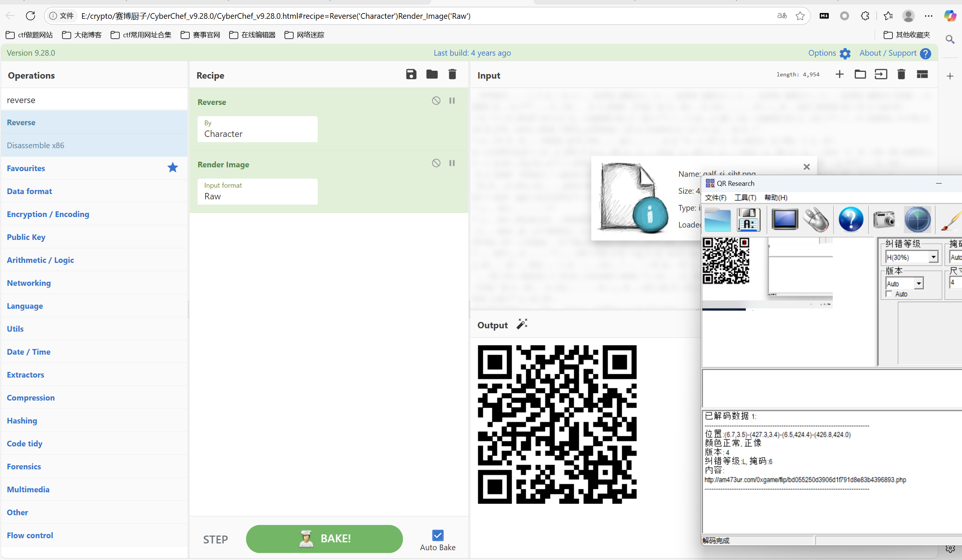Click the Last build notice
This screenshot has height=560, width=962.
(x=472, y=53)
